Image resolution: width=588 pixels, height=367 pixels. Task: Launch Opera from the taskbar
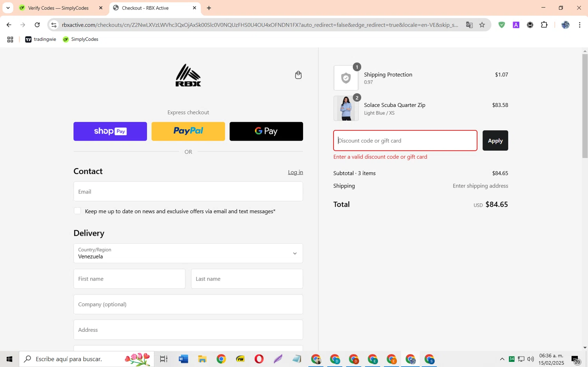(x=259, y=359)
